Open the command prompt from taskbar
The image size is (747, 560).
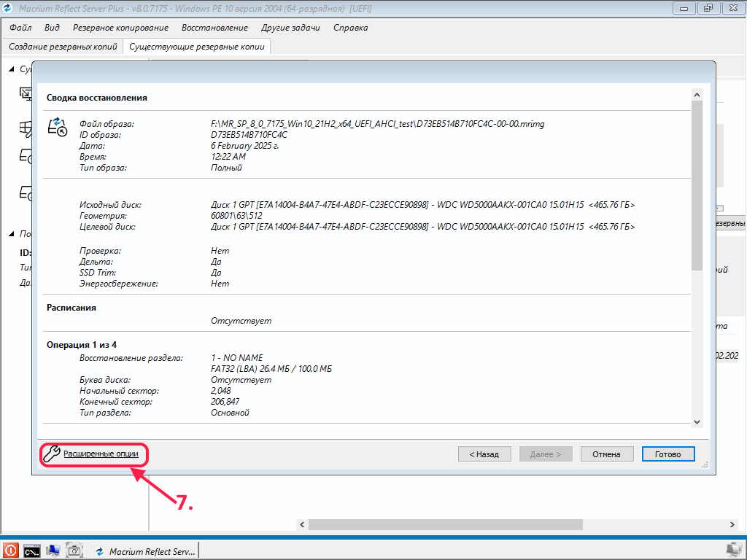[x=31, y=551]
